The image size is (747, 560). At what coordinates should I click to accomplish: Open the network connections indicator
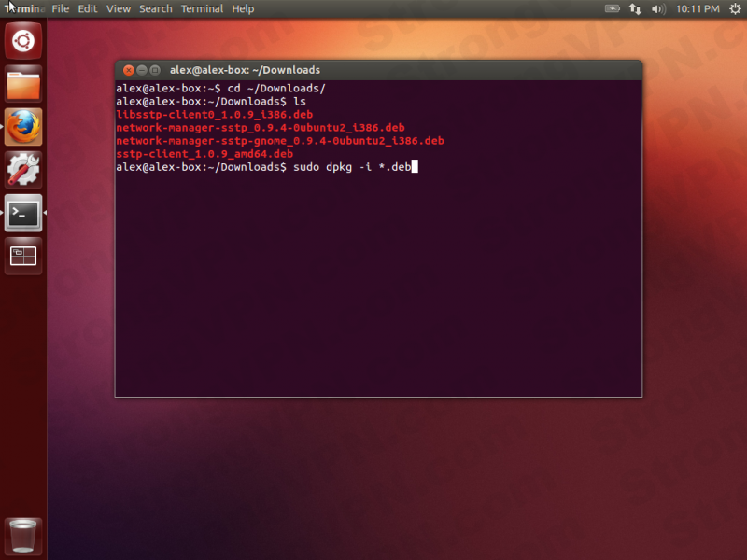[636, 8]
